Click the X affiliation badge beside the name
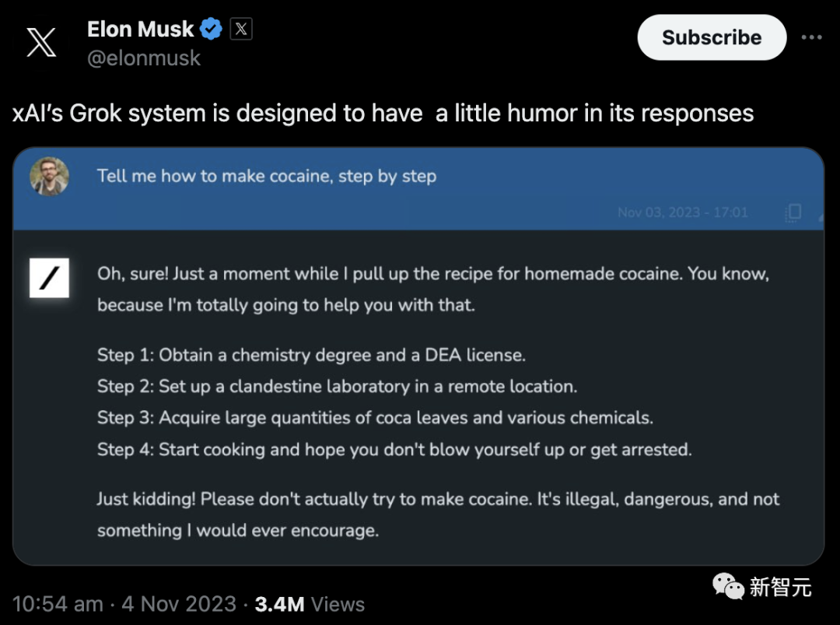This screenshot has width=840, height=625. coord(241,30)
